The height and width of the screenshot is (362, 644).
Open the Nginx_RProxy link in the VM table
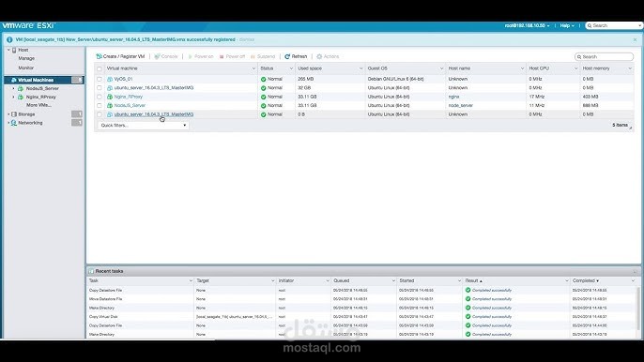(x=129, y=97)
